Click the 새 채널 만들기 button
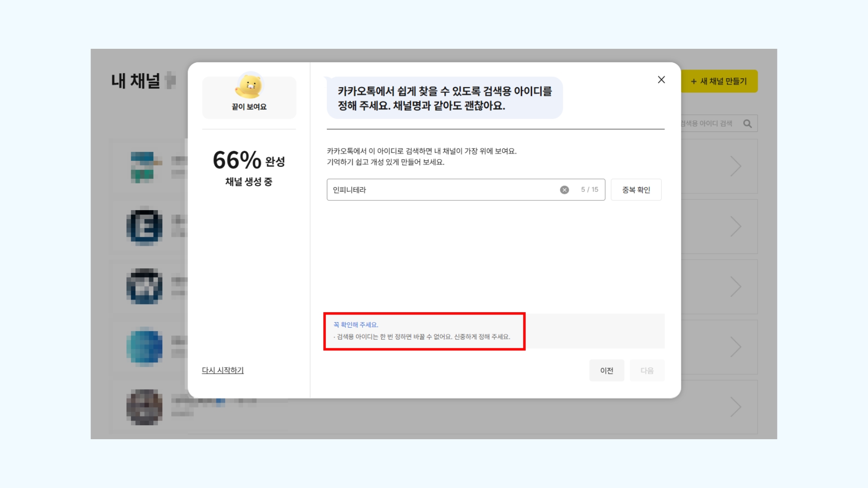 tap(719, 81)
